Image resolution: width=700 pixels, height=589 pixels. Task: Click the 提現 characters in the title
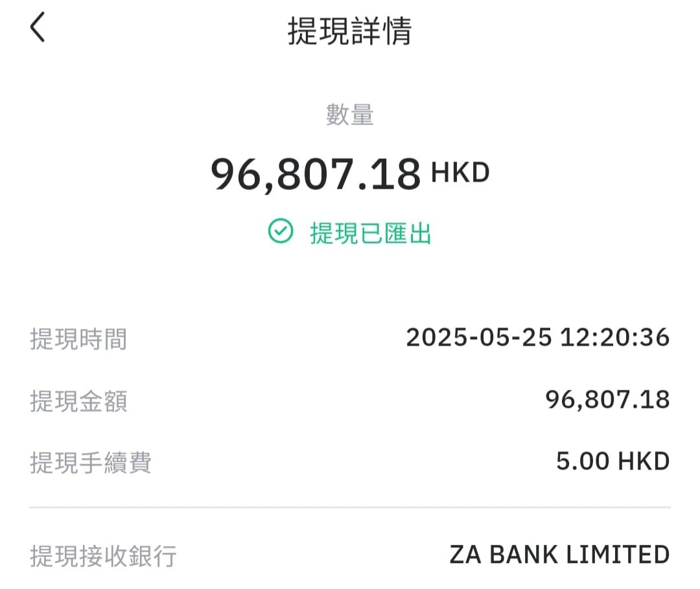pyautogui.click(x=318, y=31)
